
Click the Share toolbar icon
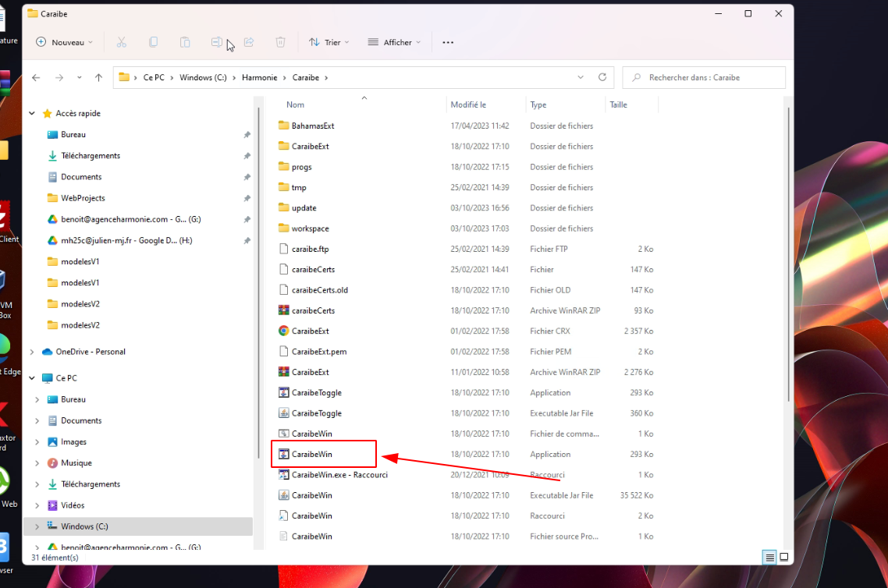coord(249,42)
